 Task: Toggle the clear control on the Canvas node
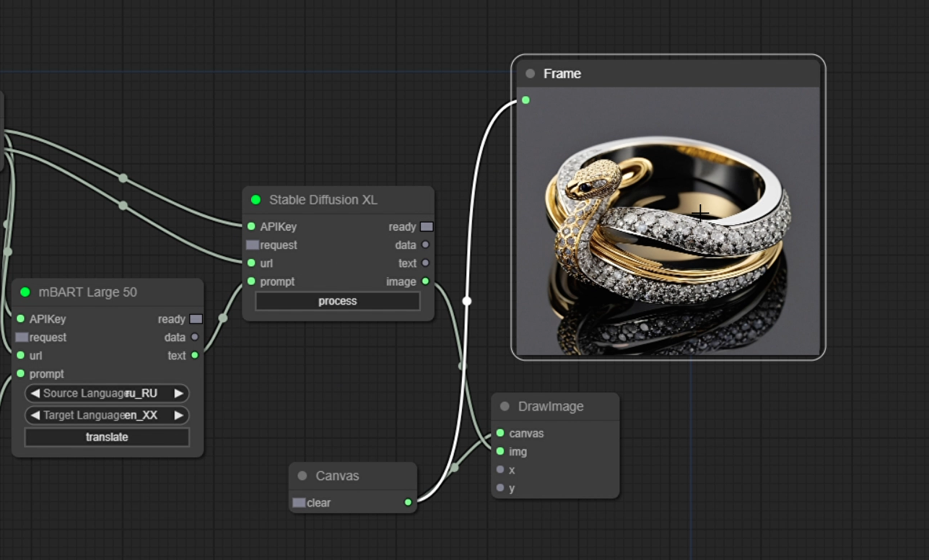click(x=300, y=502)
